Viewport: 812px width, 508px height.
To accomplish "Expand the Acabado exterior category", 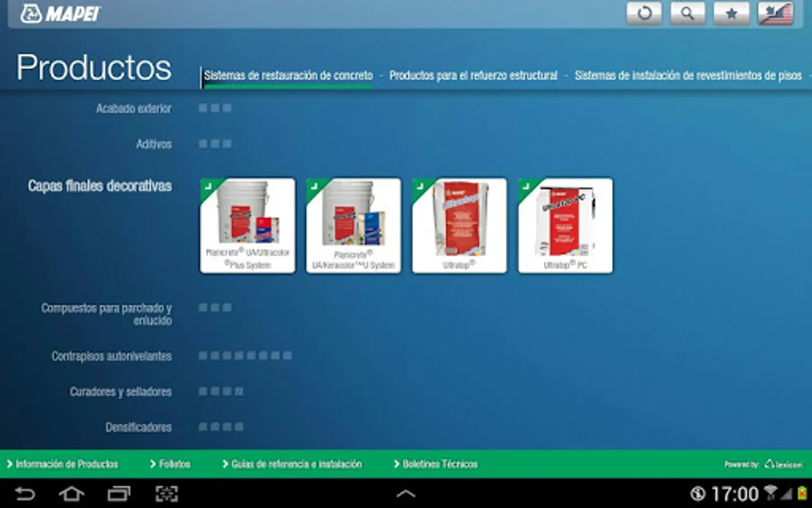I will 134,108.
